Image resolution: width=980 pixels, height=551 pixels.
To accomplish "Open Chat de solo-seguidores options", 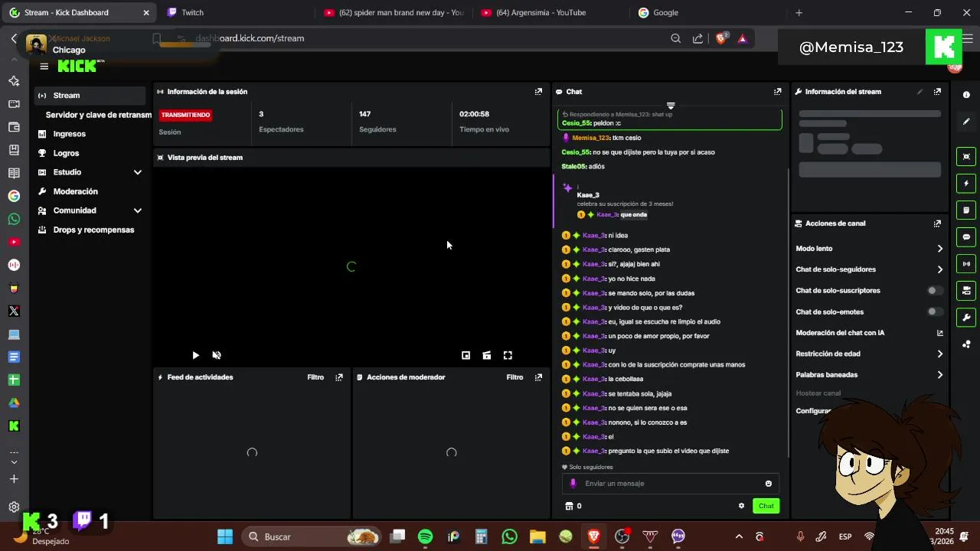I will (869, 269).
